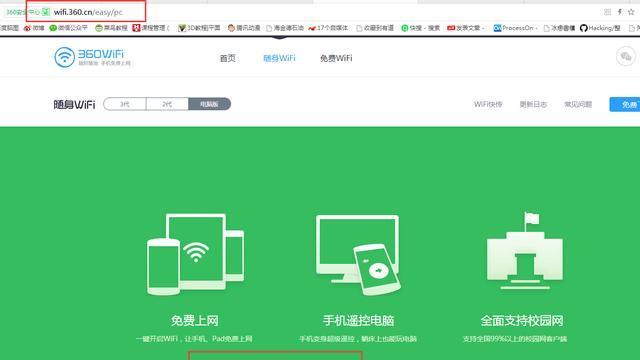This screenshot has height=360, width=640.
Task: Click the campus building with flag illustration
Action: (525, 251)
